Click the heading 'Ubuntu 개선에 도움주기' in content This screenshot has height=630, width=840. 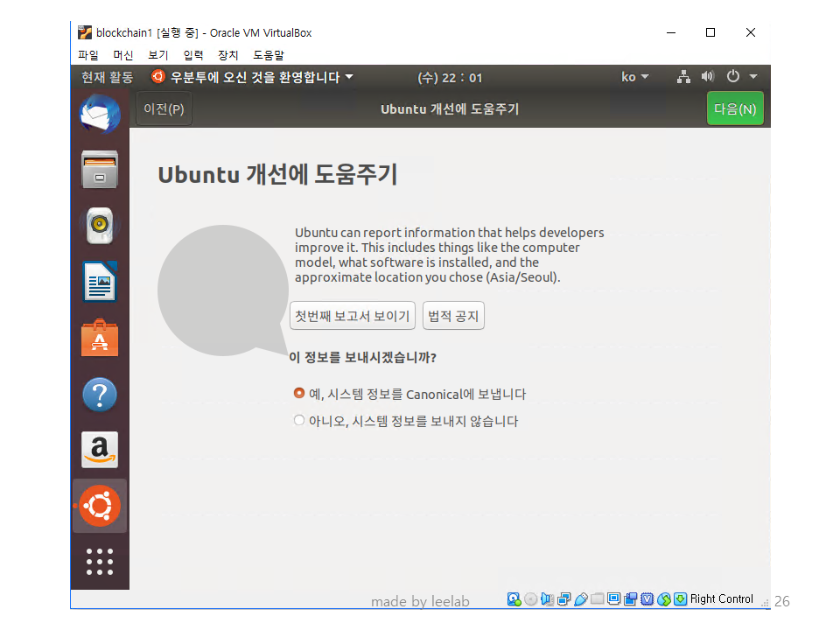(277, 175)
